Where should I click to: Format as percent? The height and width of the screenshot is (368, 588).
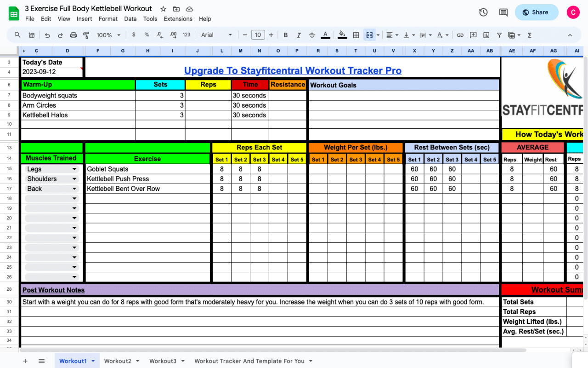tap(147, 35)
